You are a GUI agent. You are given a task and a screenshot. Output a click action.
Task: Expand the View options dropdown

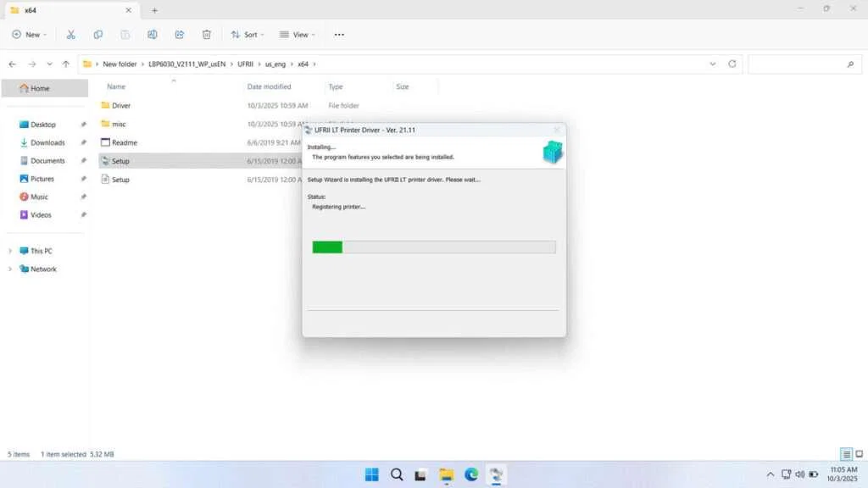click(x=297, y=35)
